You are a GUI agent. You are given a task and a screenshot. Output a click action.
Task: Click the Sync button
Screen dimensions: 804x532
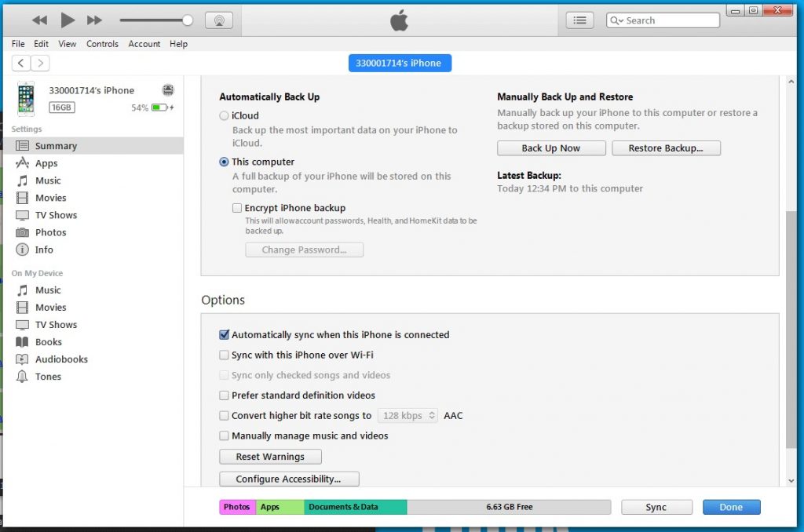[656, 508]
